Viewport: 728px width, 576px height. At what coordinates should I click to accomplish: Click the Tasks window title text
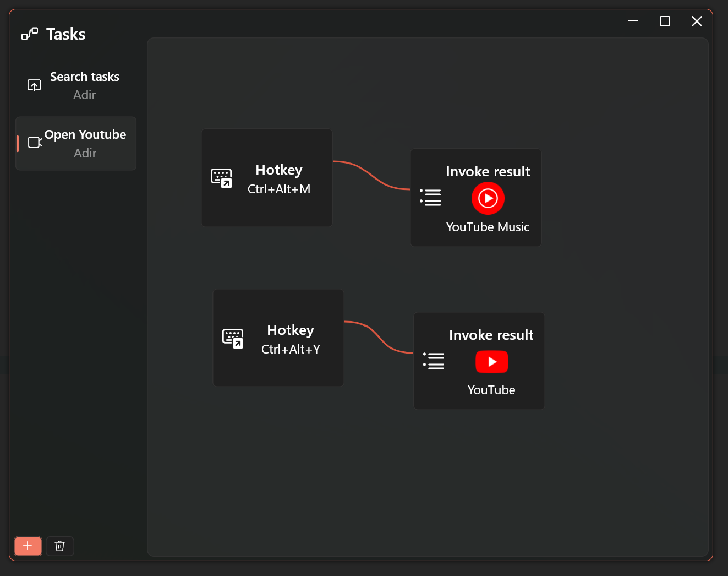point(66,34)
